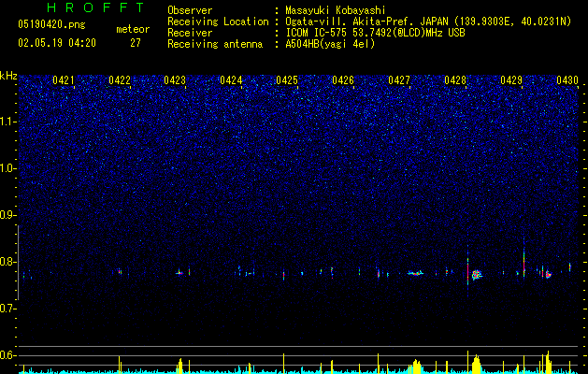The image size is (588, 374).
Task: Click the 0427 time marker
Action: pyautogui.click(x=399, y=80)
